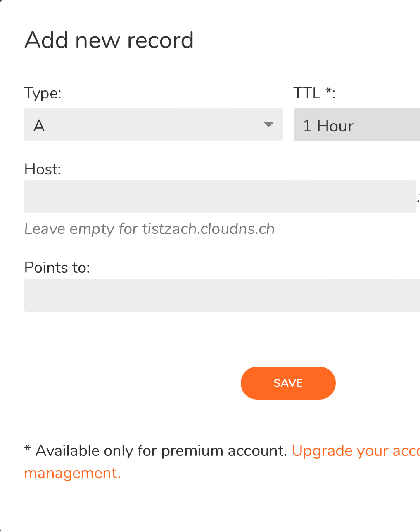Click the 'Type:' field label
This screenshot has height=531, width=420.
click(43, 93)
